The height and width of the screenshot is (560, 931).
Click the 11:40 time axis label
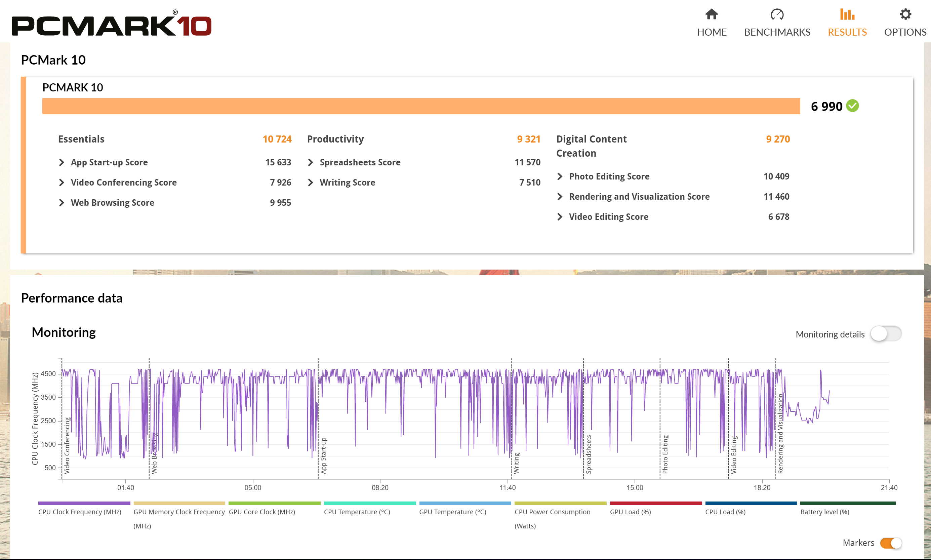click(508, 487)
